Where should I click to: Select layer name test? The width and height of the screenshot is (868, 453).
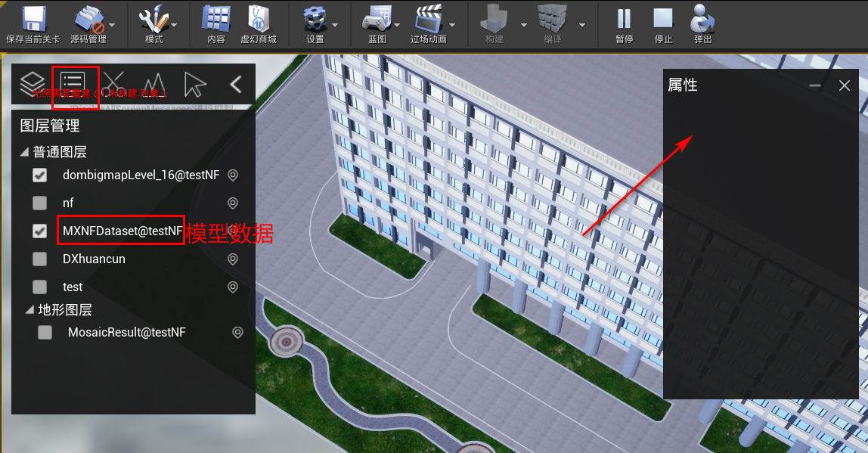tap(73, 287)
